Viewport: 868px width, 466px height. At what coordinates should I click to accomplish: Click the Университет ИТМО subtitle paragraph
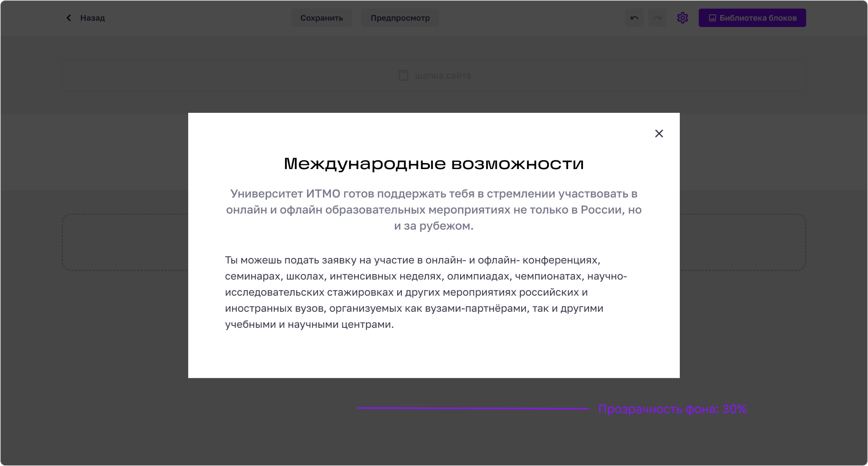coord(434,210)
